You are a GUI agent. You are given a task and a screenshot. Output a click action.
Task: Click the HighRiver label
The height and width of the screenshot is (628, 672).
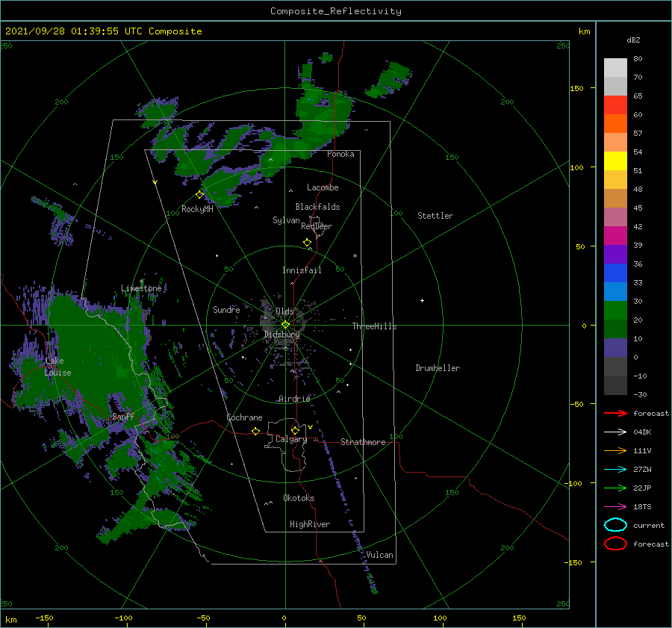pyautogui.click(x=310, y=524)
